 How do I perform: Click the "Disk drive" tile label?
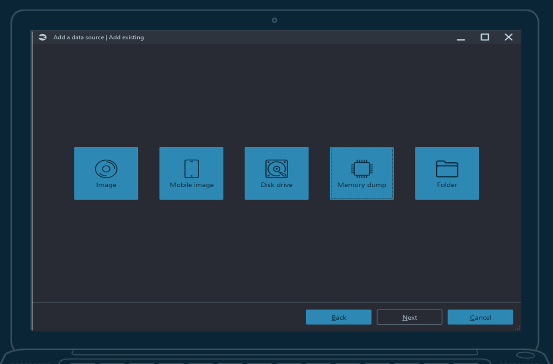point(276,185)
